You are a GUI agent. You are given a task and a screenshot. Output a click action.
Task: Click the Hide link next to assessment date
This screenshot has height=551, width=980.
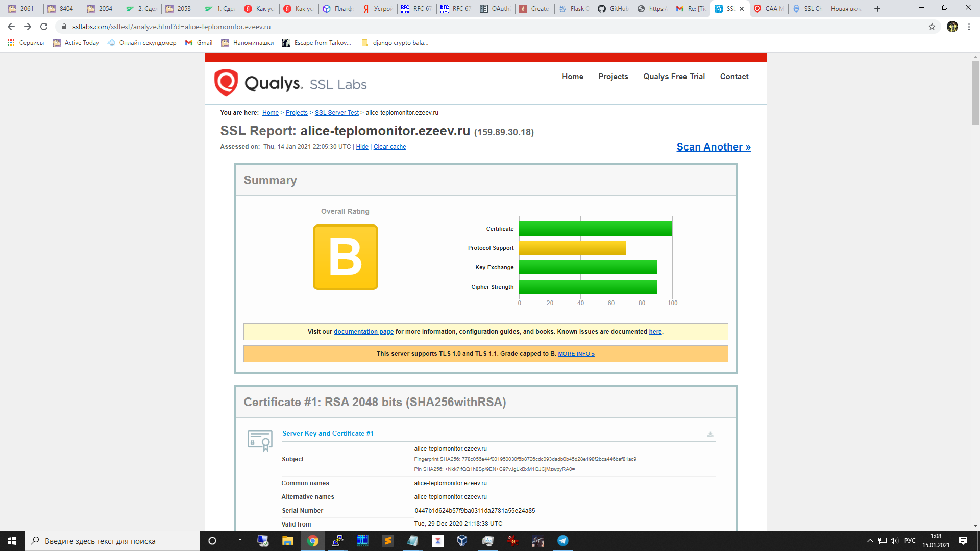(362, 147)
